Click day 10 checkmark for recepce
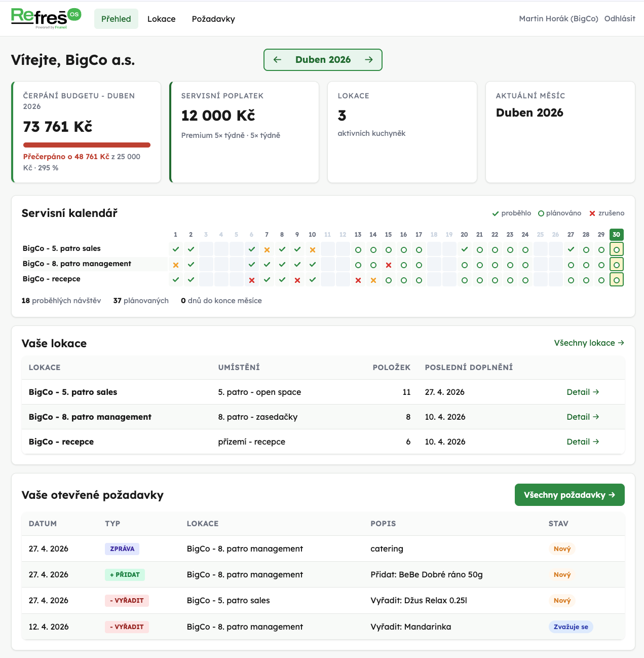 [x=313, y=280]
